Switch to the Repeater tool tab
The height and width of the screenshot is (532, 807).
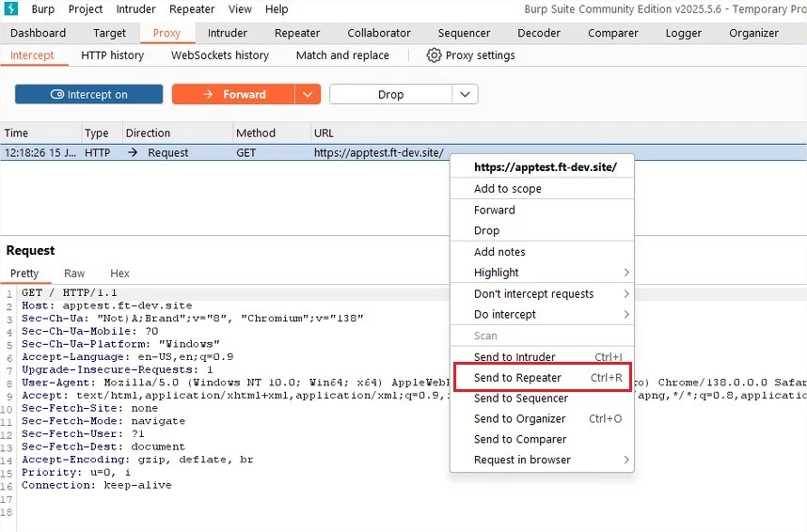[x=297, y=33]
